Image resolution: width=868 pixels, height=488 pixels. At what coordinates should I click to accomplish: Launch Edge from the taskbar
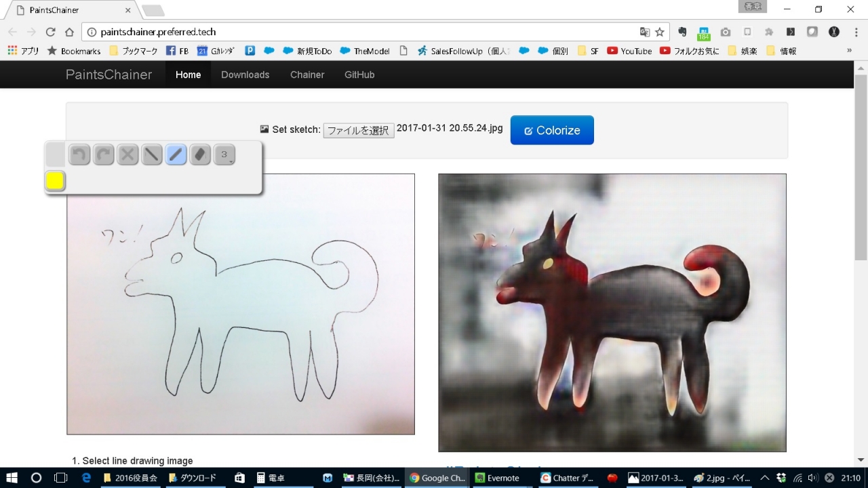(86, 478)
